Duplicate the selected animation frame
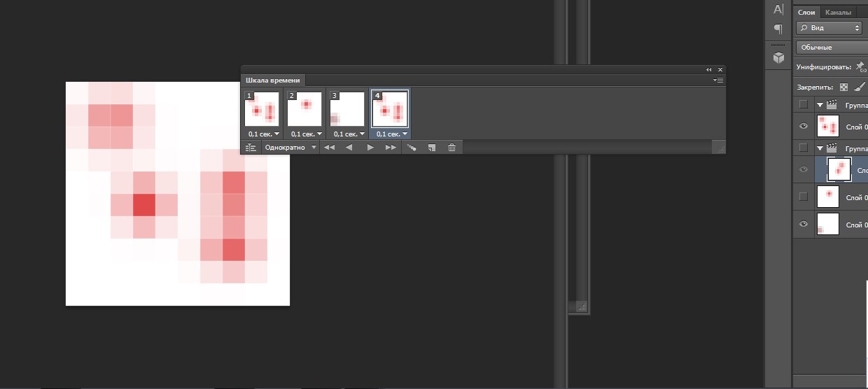 [x=432, y=148]
